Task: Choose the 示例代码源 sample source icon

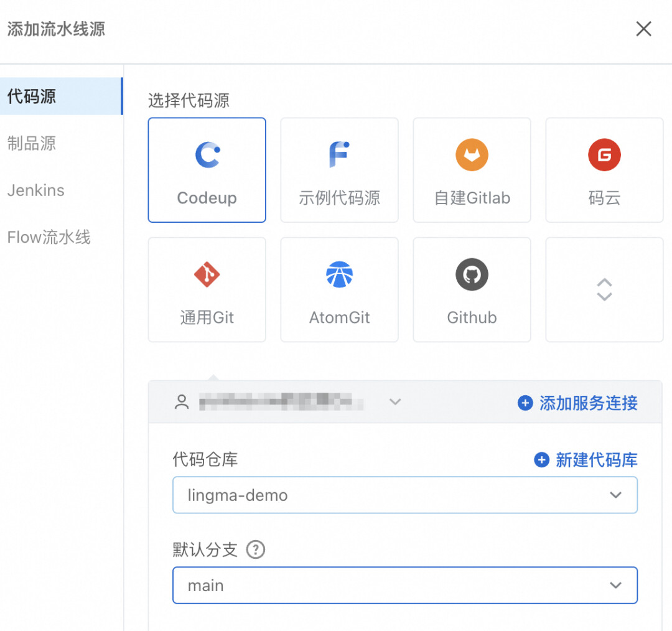Action: 339,156
